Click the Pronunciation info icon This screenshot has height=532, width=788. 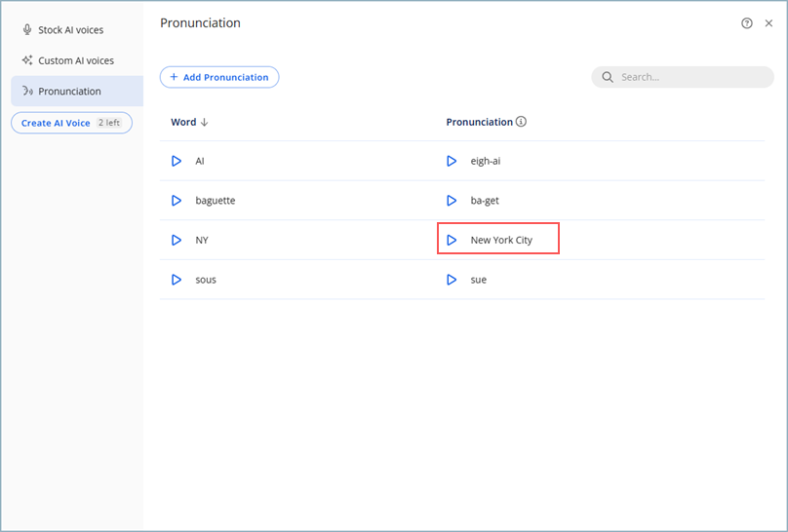pos(521,122)
